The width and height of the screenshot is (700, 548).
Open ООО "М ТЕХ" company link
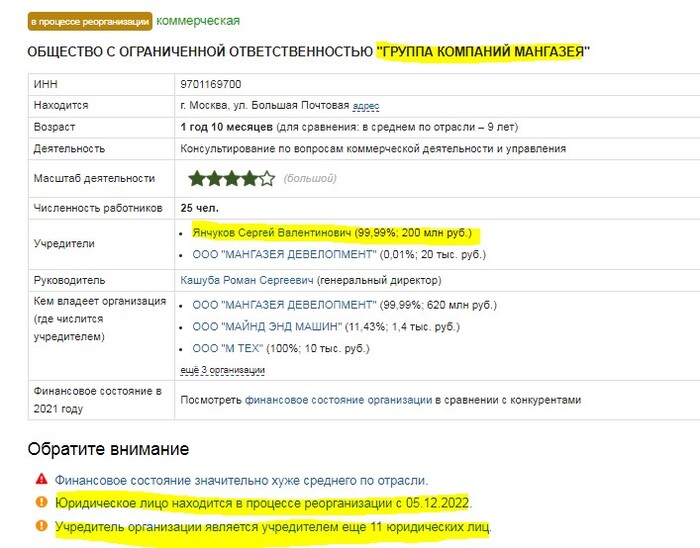pos(228,349)
